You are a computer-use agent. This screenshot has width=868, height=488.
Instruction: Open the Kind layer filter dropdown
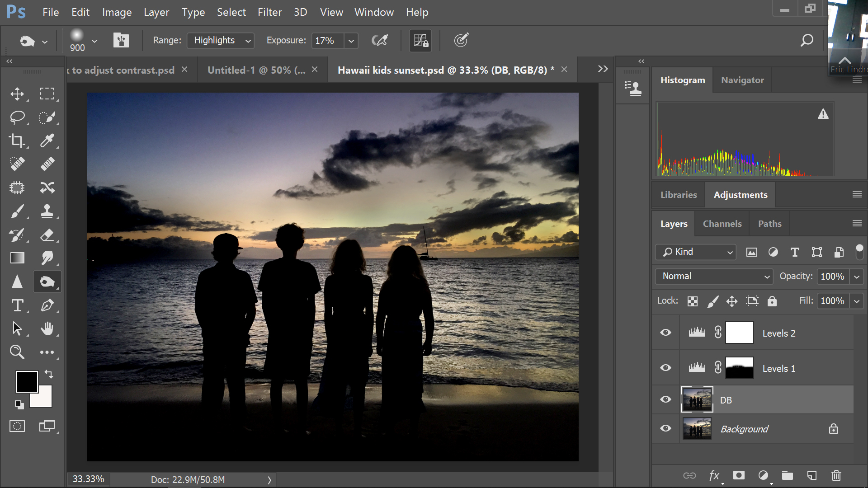coord(696,252)
